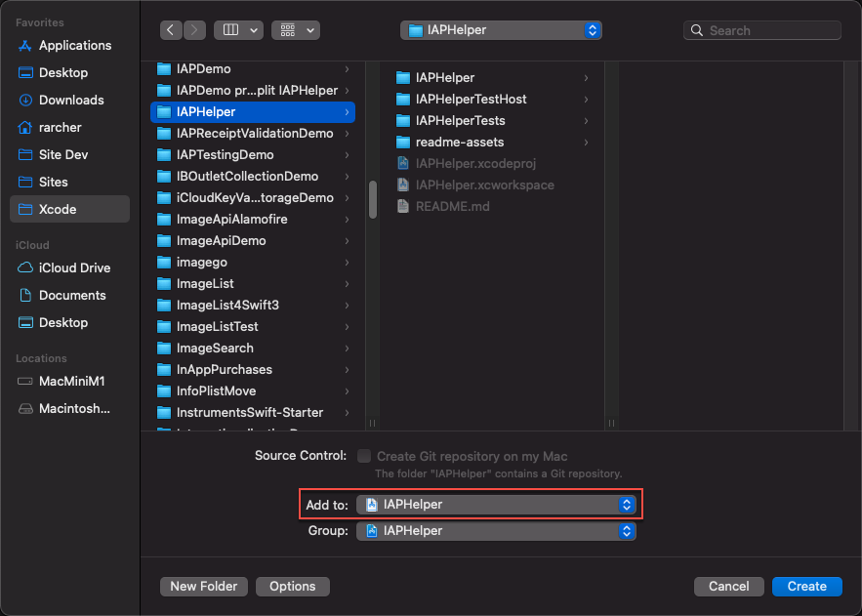Viewport: 862px width, 616px height.
Task: Expand ImageApiDemo folder chevron
Action: (x=347, y=241)
